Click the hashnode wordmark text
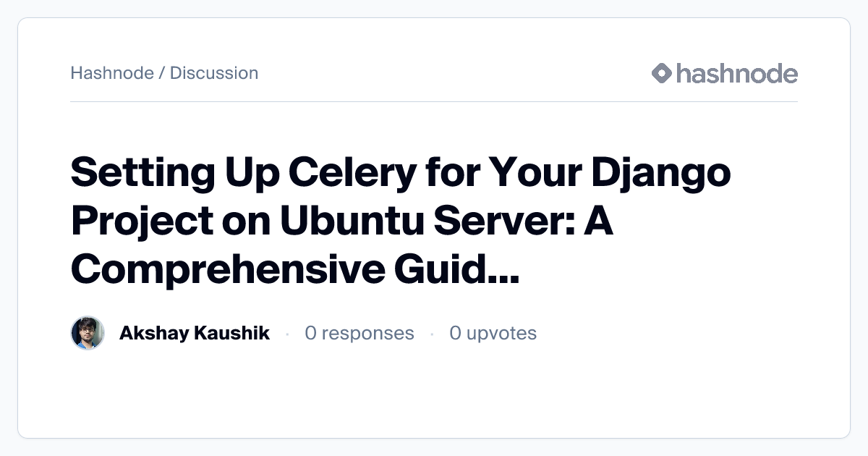This screenshot has height=456, width=868. click(736, 73)
